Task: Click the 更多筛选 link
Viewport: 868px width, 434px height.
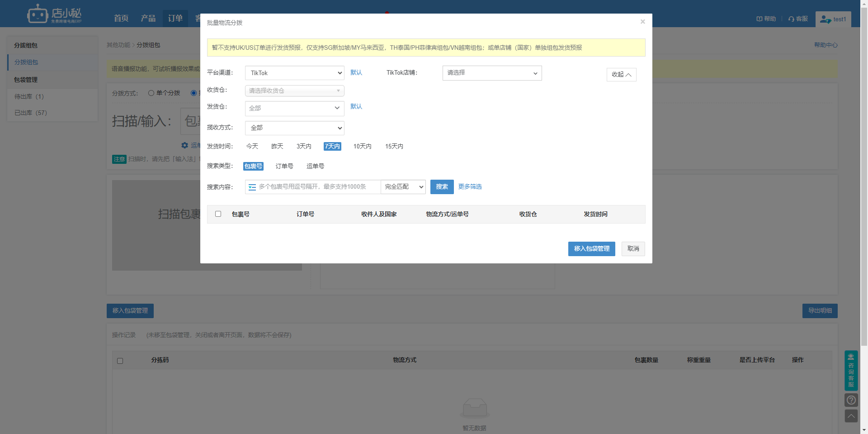Action: click(470, 187)
